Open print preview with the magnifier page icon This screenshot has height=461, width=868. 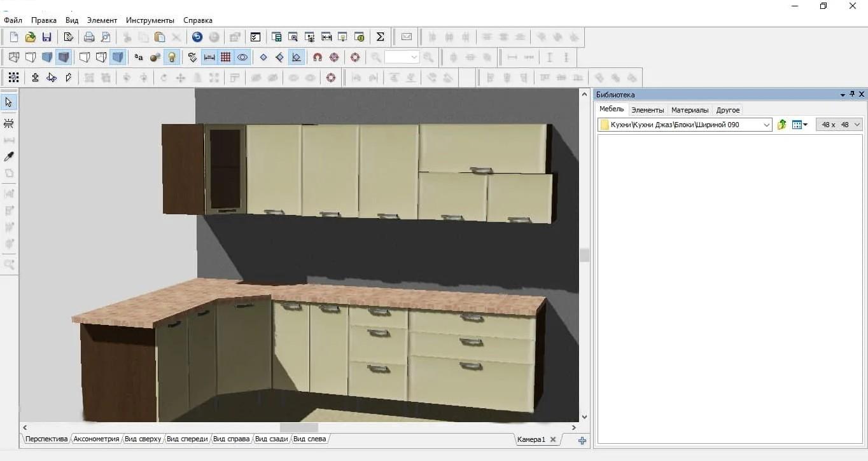tap(106, 37)
